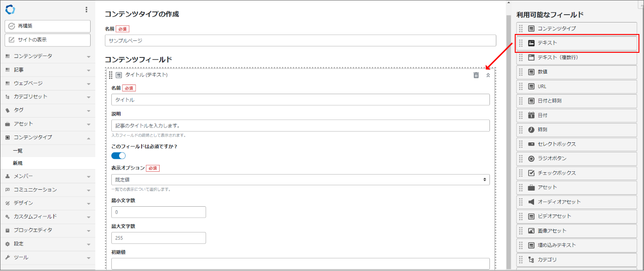Click the サイトの表示 button
This screenshot has height=271, width=644.
click(x=48, y=40)
